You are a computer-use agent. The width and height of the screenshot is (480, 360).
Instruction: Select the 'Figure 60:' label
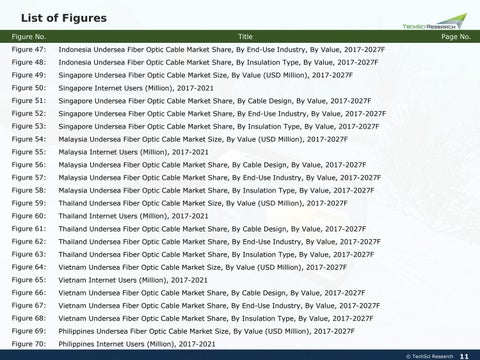coord(29,216)
